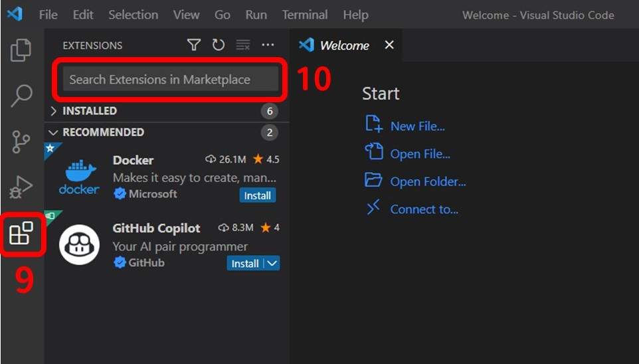Open the Run menu

pyautogui.click(x=256, y=15)
